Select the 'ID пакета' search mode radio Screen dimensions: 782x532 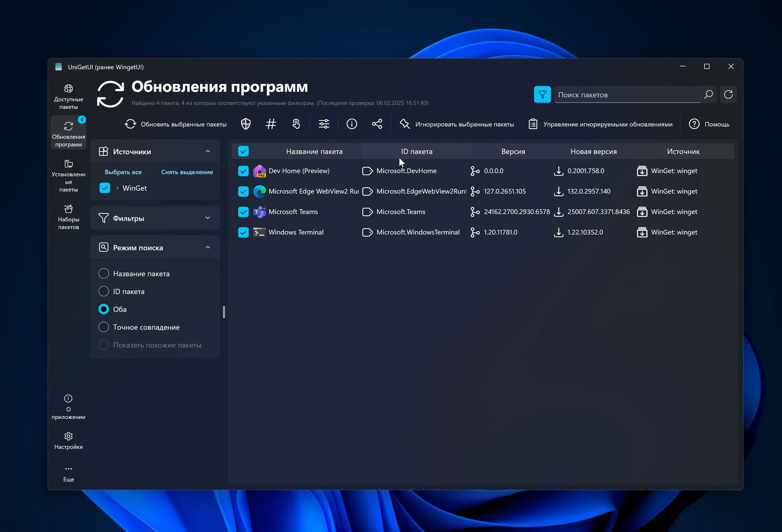104,291
